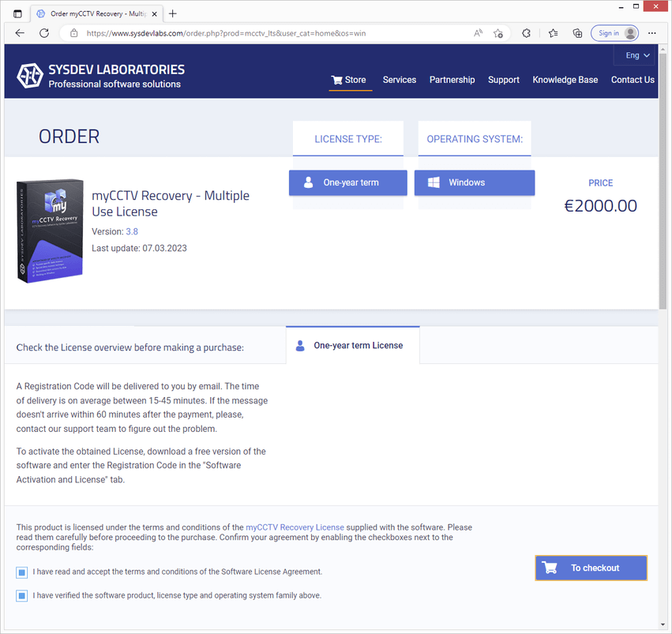Image resolution: width=672 pixels, height=634 pixels.
Task: Click the €2000.00 price text
Action: tap(600, 206)
